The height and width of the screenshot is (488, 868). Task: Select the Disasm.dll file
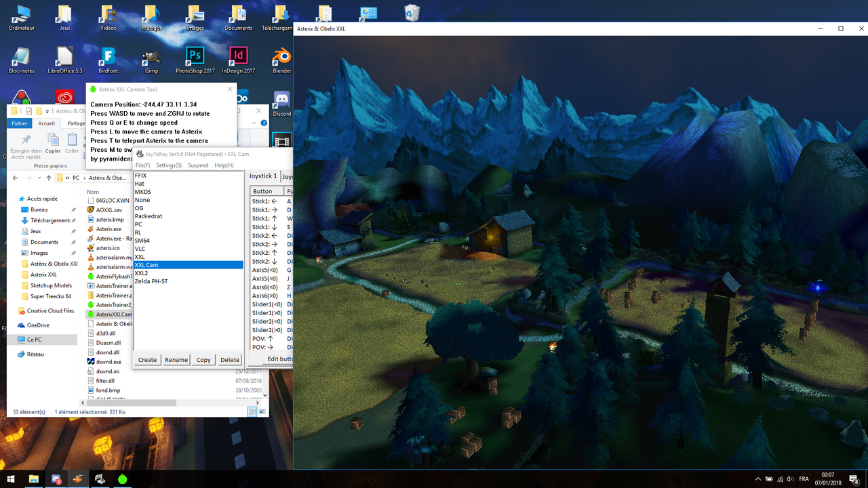pyautogui.click(x=108, y=343)
